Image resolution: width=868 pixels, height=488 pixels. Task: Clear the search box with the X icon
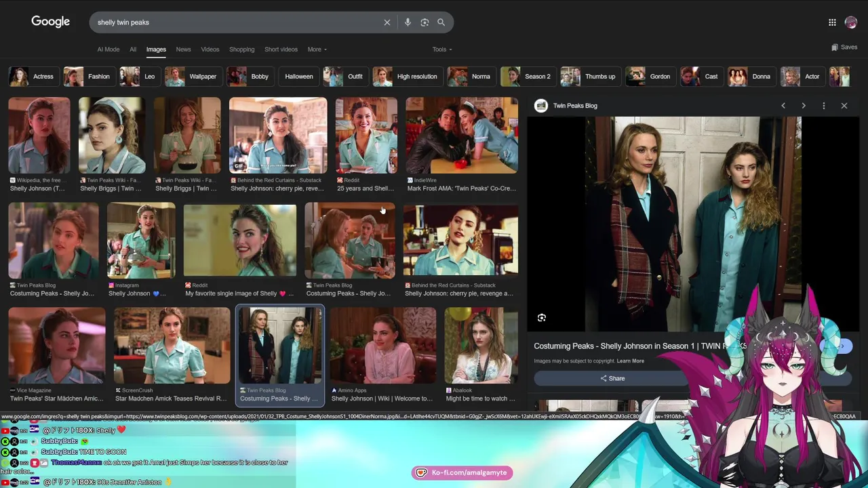pos(387,22)
